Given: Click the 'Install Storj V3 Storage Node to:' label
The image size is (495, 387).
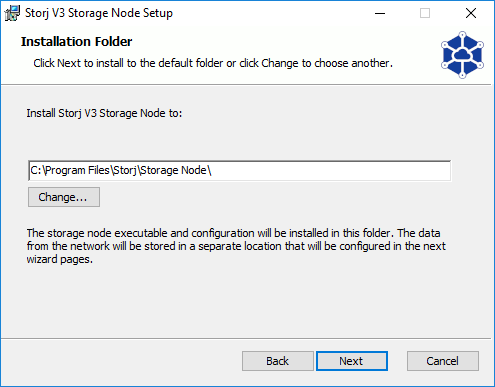Looking at the screenshot, I should 104,113.
